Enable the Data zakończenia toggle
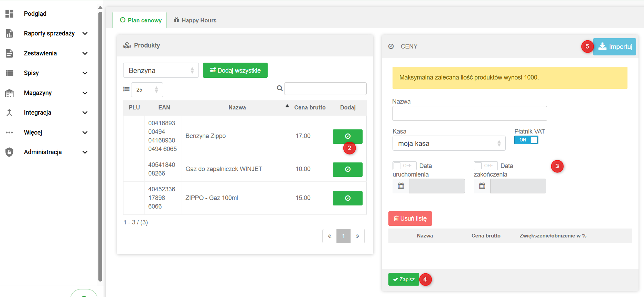Image resolution: width=644 pixels, height=297 pixels. coord(485,166)
